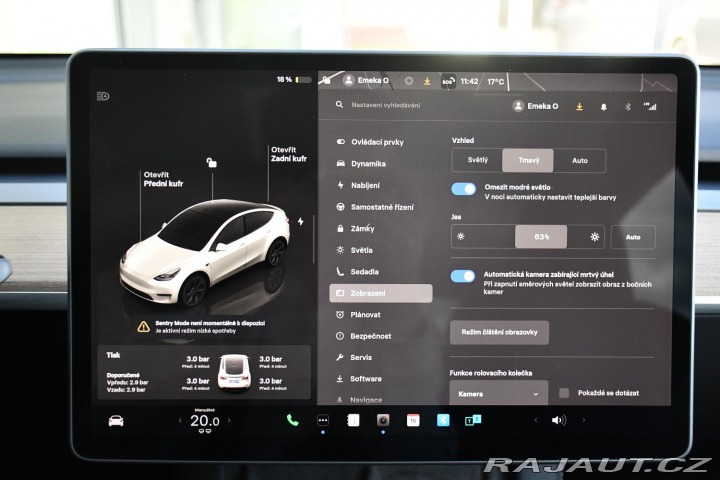Tap the Bluetooth icon in settings header

[x=628, y=107]
